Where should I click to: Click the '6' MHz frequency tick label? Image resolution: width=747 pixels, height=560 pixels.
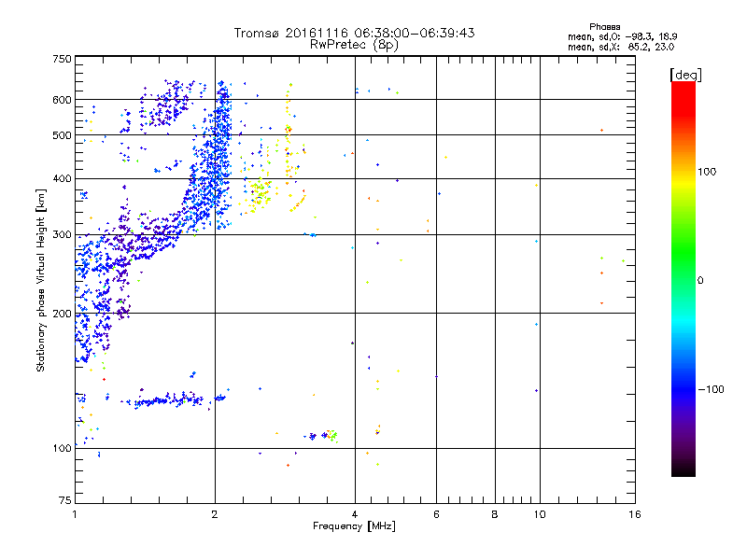point(436,514)
